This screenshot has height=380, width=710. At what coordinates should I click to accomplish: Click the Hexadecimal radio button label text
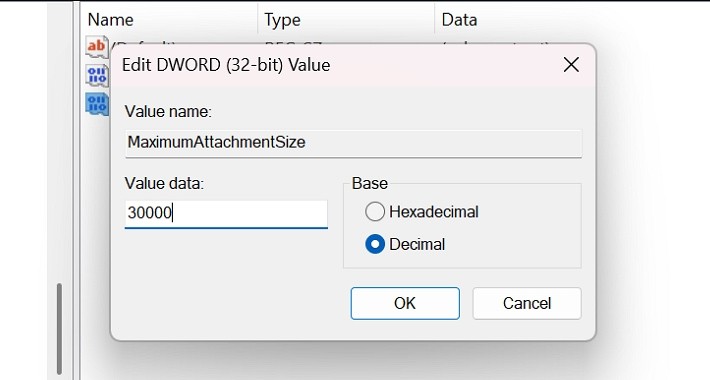coord(434,212)
